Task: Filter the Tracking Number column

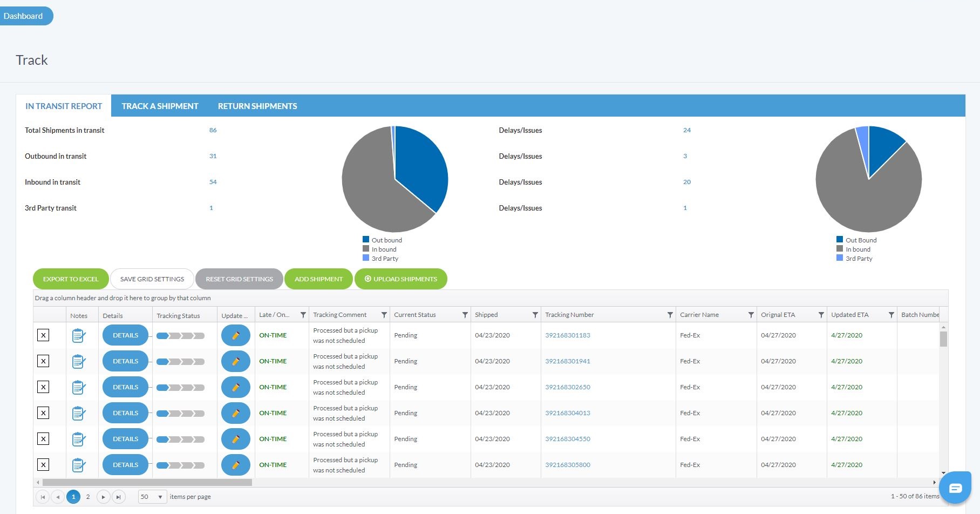Action: (x=670, y=315)
